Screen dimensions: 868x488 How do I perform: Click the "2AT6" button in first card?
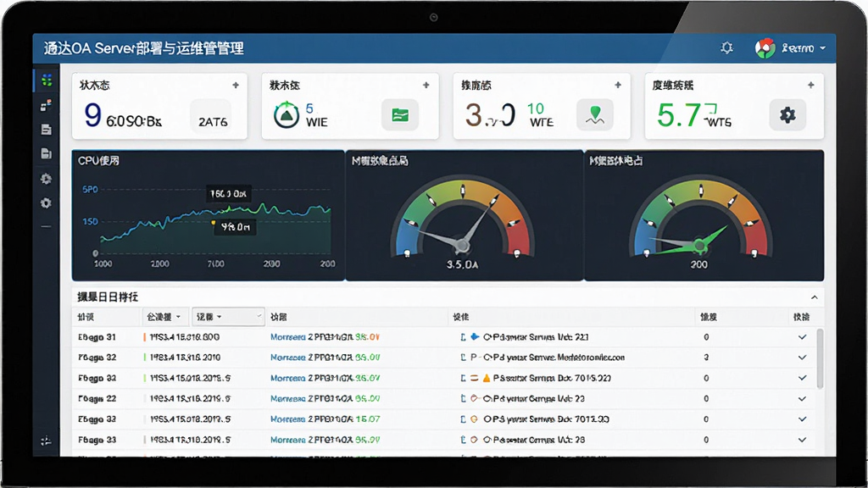point(213,115)
